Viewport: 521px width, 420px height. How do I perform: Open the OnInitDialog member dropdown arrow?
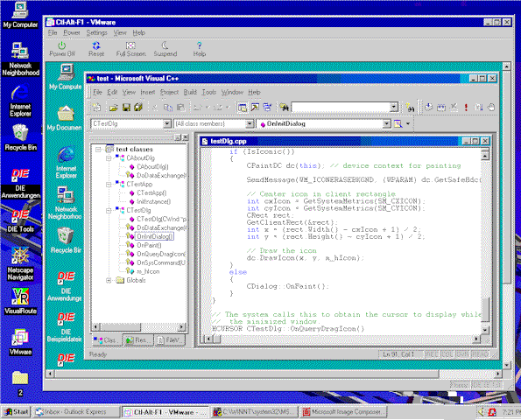pyautogui.click(x=386, y=124)
